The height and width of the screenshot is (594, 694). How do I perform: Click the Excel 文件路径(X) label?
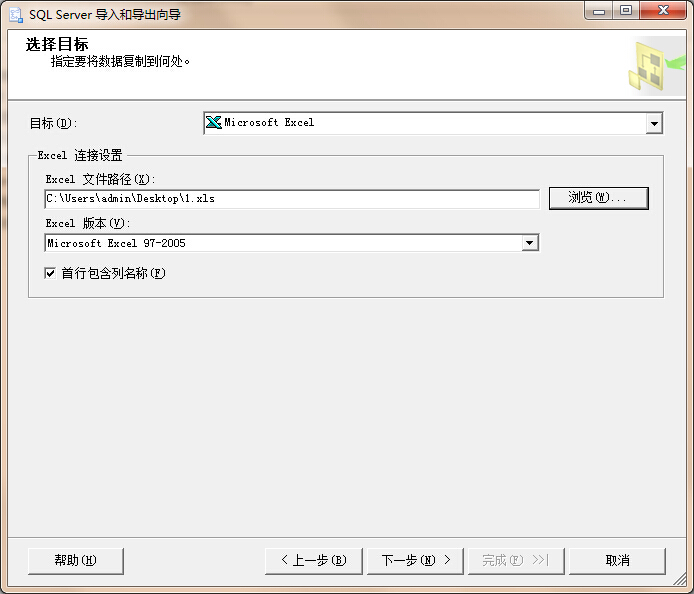100,179
